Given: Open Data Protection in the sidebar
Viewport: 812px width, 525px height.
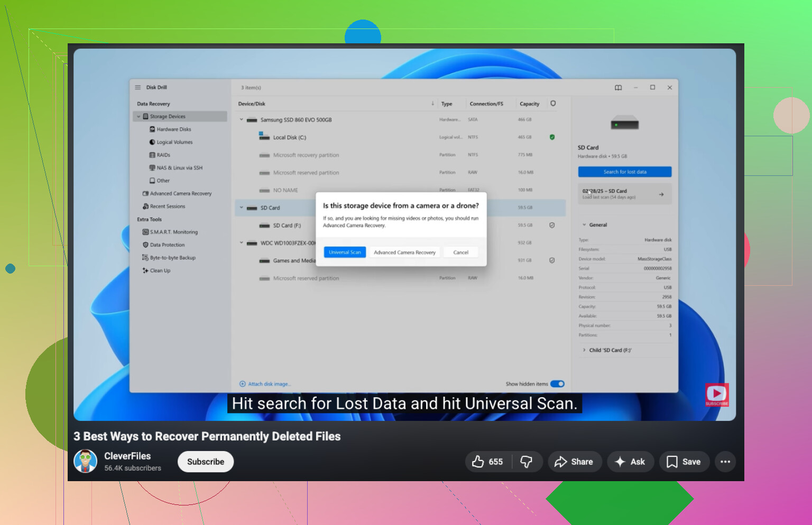Looking at the screenshot, I should [x=168, y=245].
